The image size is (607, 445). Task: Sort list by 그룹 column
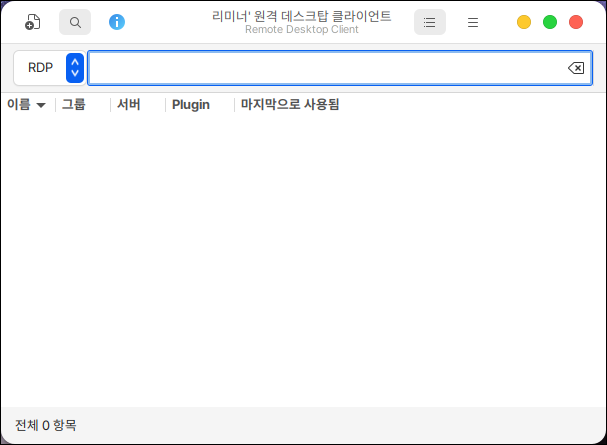tap(74, 104)
